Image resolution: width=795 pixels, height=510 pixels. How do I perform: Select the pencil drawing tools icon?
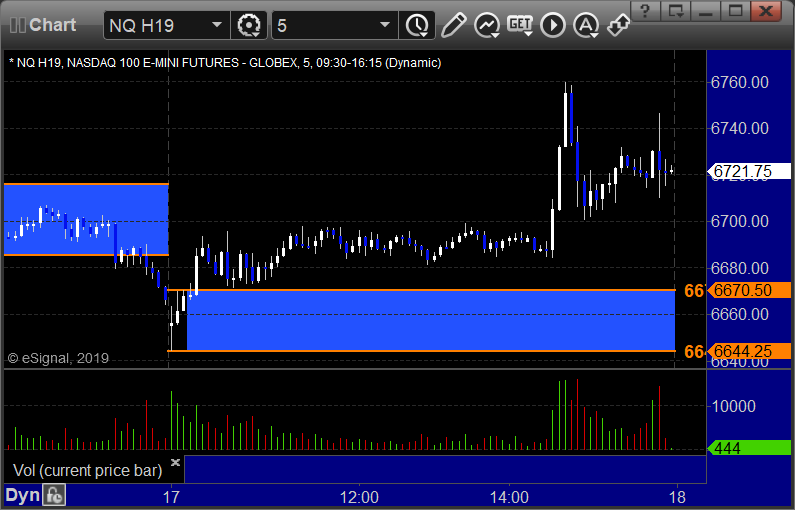pyautogui.click(x=453, y=25)
